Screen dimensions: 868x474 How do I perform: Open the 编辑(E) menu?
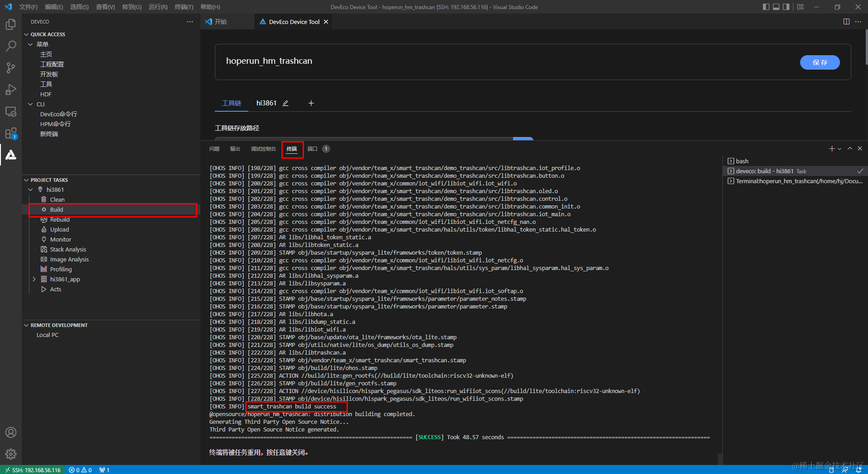coord(54,7)
